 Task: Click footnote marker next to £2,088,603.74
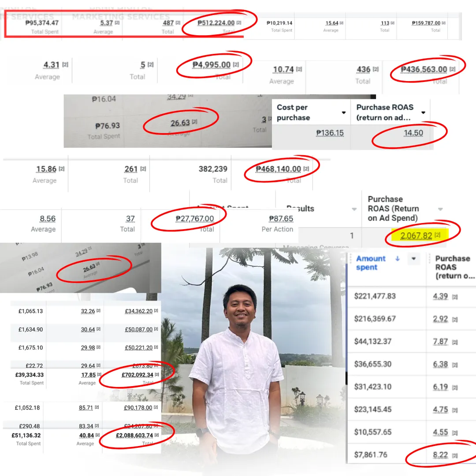tap(156, 435)
